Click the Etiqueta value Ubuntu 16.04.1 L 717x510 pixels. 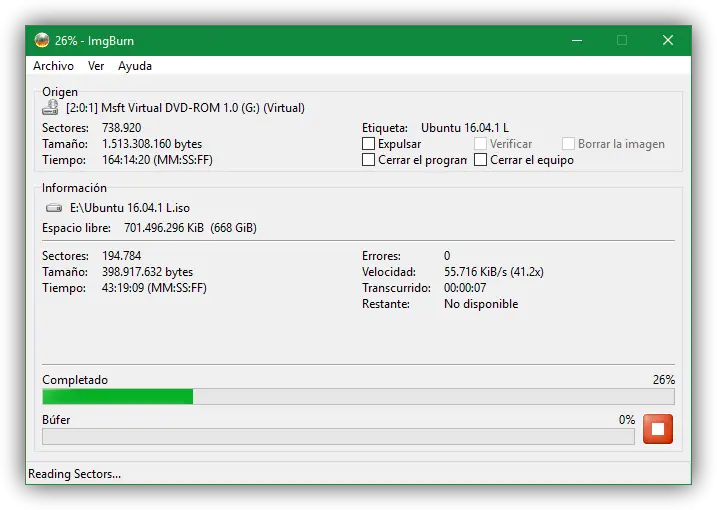pyautogui.click(x=465, y=128)
